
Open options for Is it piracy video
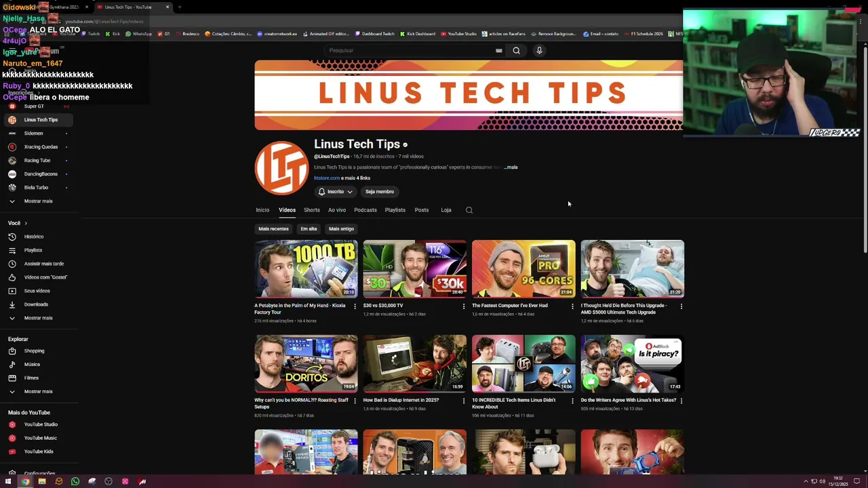682,401
